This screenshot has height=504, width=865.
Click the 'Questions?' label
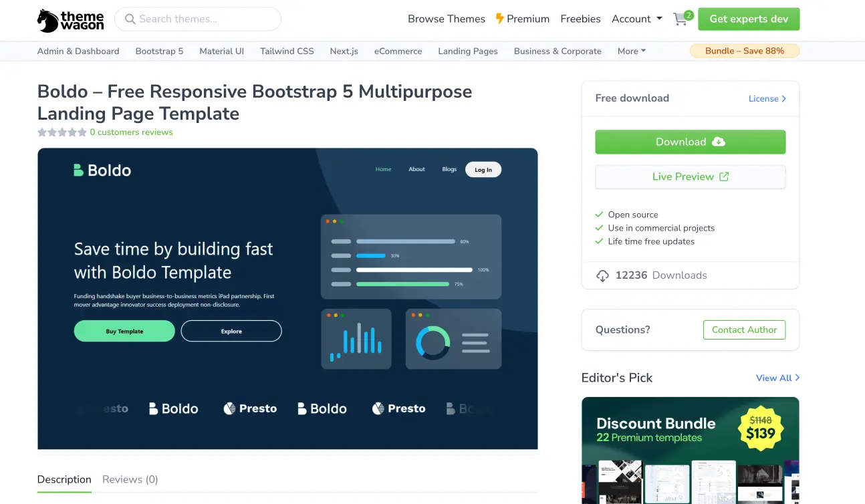[x=622, y=330]
